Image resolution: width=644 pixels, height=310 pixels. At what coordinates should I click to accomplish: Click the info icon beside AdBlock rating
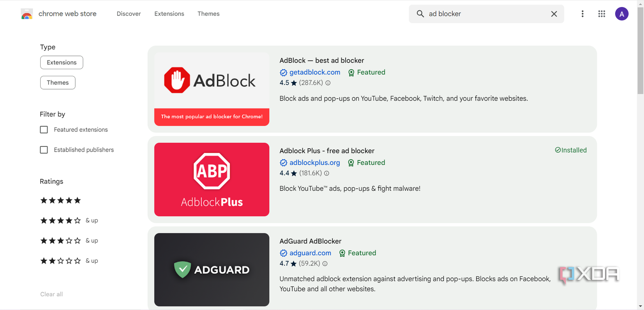(x=328, y=83)
